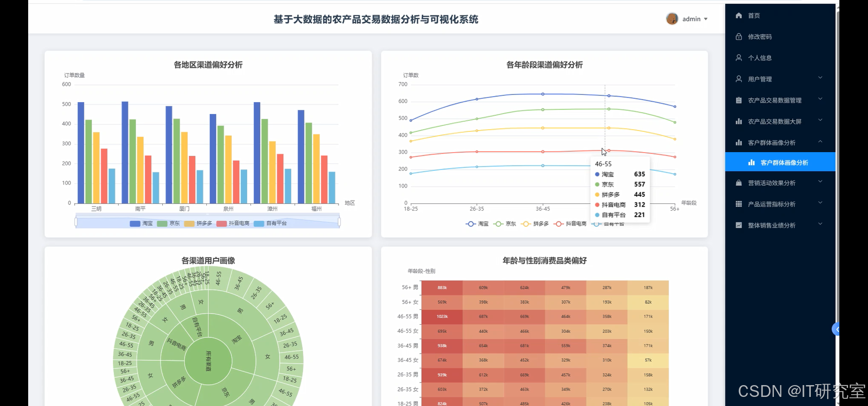Toggle 抖音电商 legend in line chart
This screenshot has height=406, width=868.
tap(570, 224)
